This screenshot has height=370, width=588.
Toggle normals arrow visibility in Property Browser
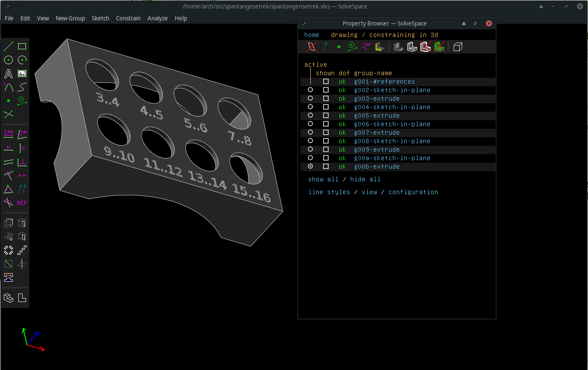[x=325, y=47]
